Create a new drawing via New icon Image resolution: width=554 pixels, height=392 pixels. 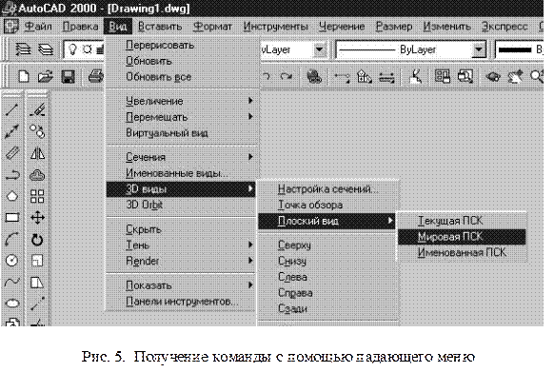tap(23, 76)
